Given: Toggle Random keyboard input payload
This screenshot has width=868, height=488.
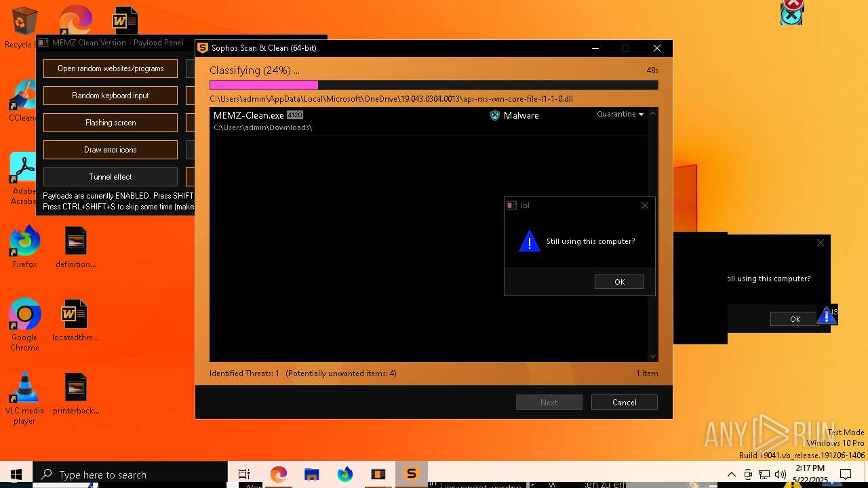Looking at the screenshot, I should click(x=111, y=96).
